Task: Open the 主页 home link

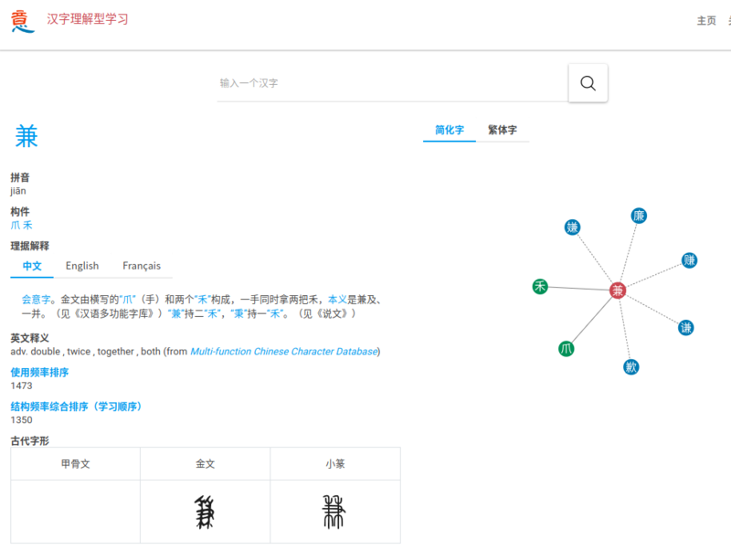Action: [706, 20]
